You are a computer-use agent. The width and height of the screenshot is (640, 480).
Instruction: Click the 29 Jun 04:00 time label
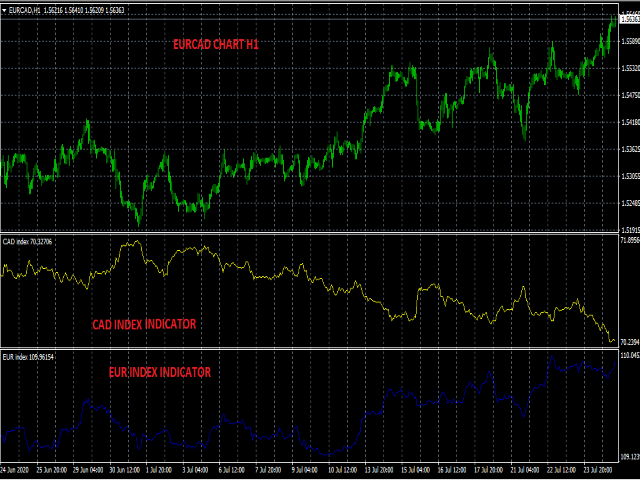(x=88, y=469)
